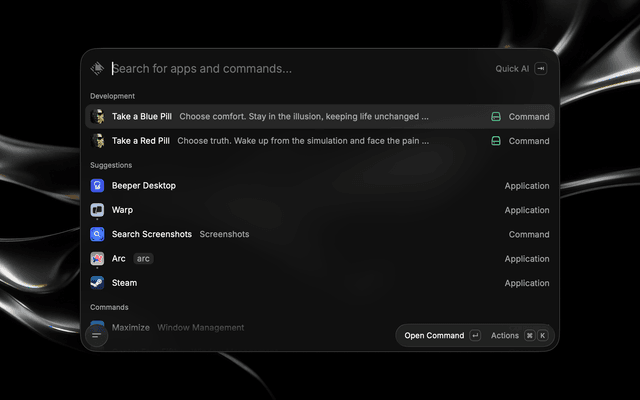Click the Take a Blue Pill avatar icon
Screen dimensions: 640x400
coord(97,116)
